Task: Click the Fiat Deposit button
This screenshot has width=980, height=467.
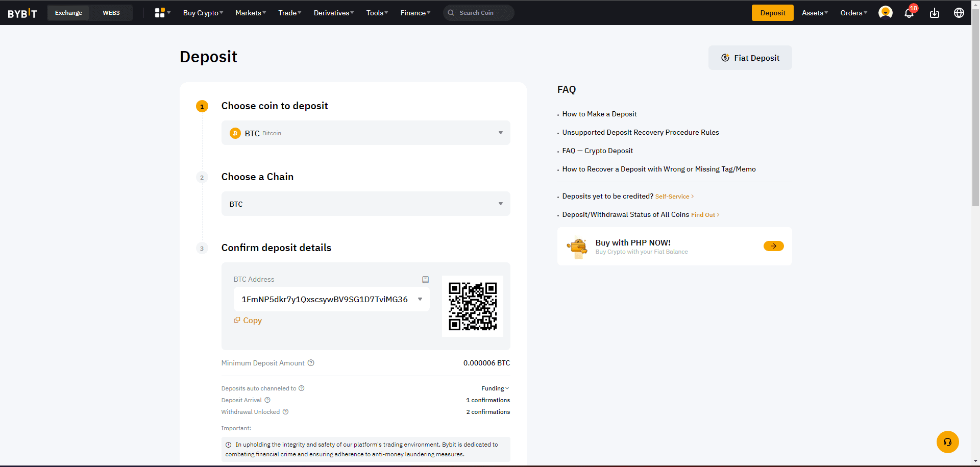Action: coord(750,58)
